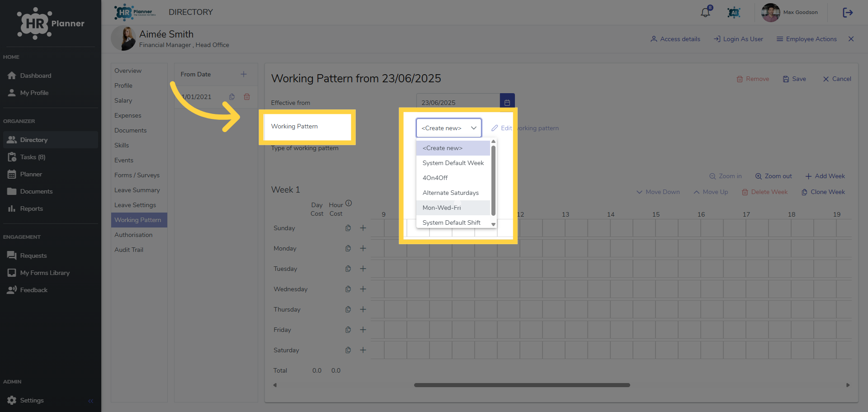The image size is (868, 412).
Task: Add a shift to Saturday row
Action: pos(363,350)
